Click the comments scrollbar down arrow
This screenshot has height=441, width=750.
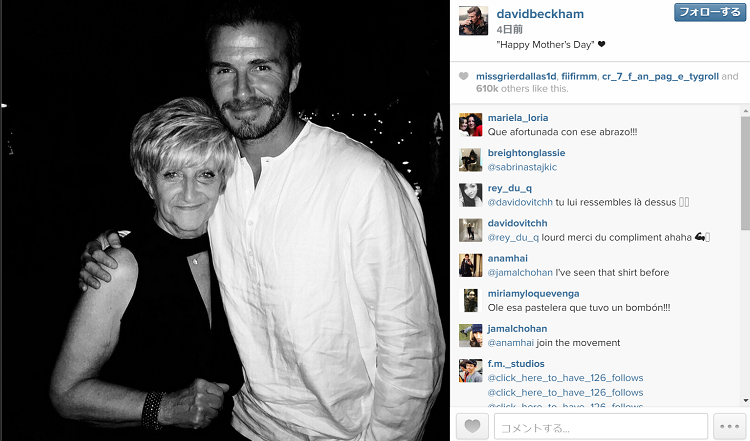[746, 401]
